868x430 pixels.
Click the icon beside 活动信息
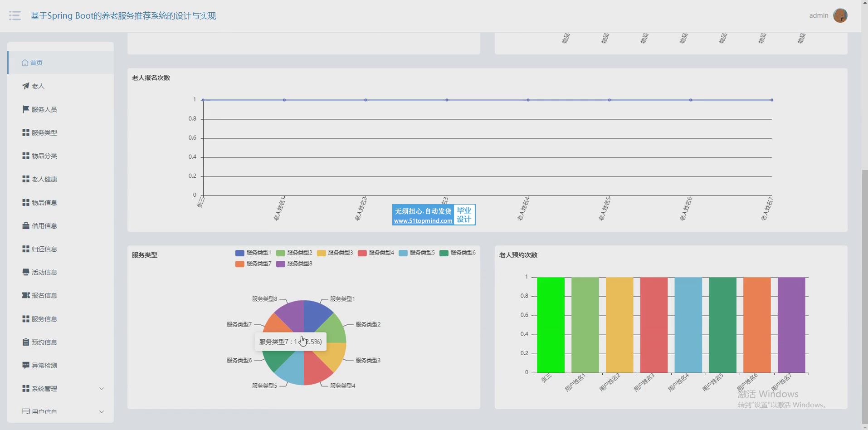click(26, 272)
